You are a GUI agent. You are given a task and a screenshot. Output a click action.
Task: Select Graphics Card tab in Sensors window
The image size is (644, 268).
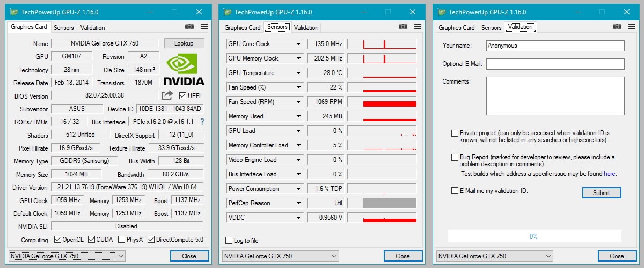click(x=243, y=27)
